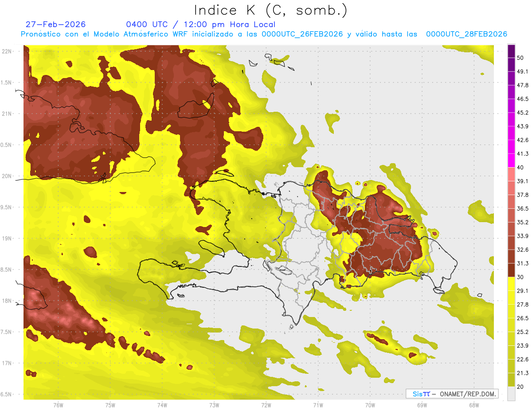Click the colorbar value "42.6"
The image size is (532, 411).
523,140
